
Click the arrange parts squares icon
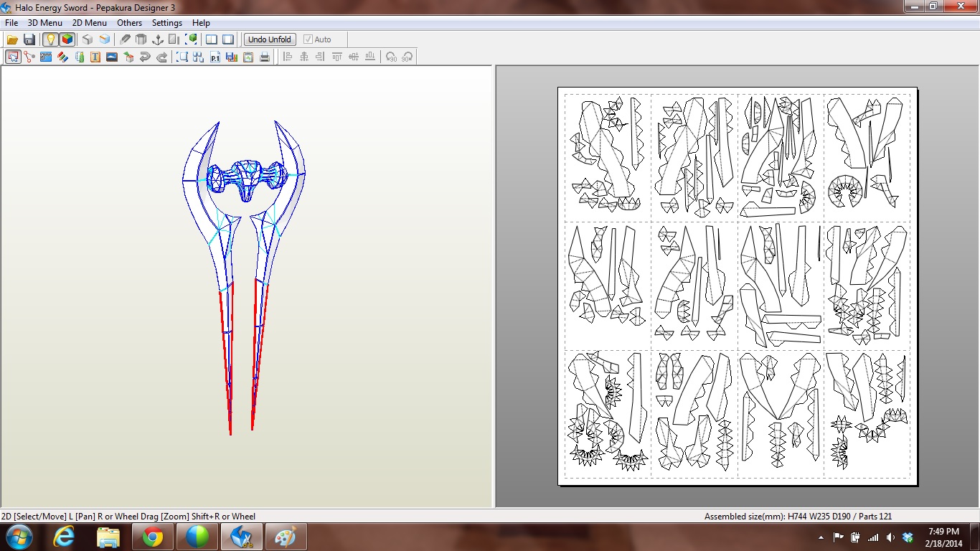[199, 57]
